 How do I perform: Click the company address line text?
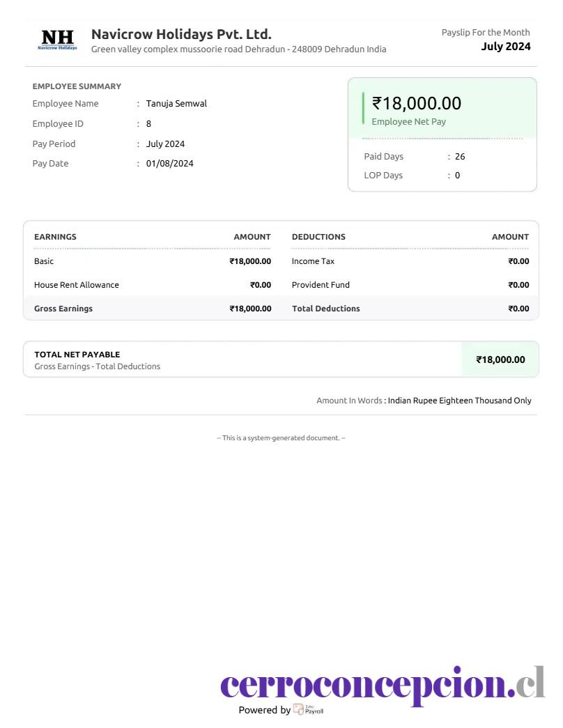tap(239, 49)
